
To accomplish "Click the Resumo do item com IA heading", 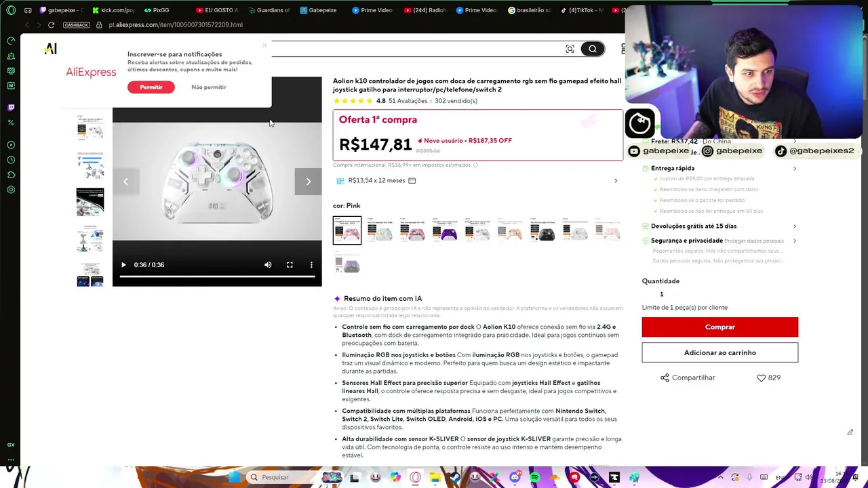I will [382, 299].
